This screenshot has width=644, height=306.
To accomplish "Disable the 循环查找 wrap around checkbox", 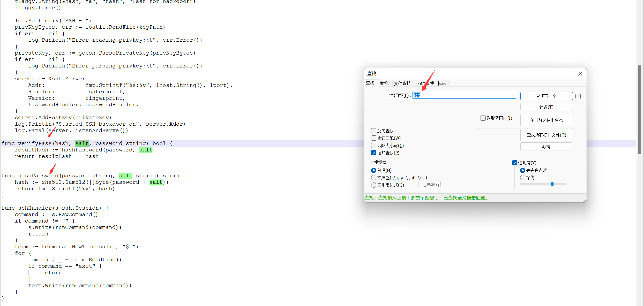I will click(374, 153).
